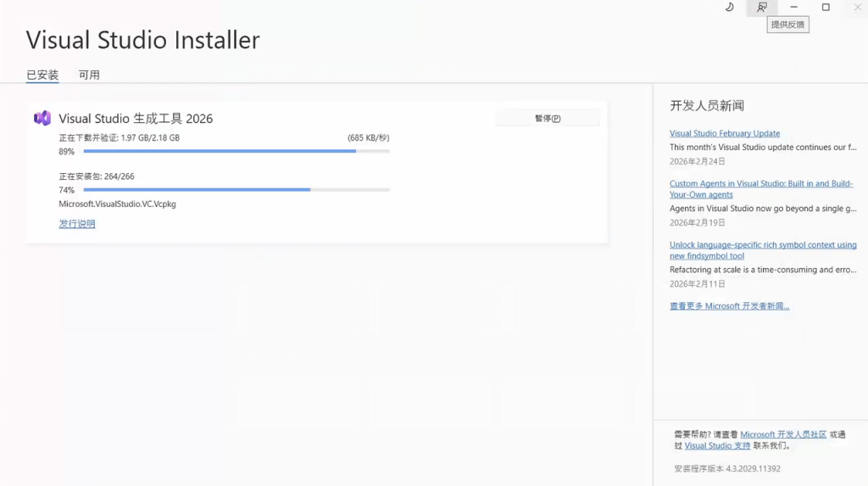Screen dimensions: 868x486
Task: Open the 可用 tab
Action: pyautogui.click(x=89, y=75)
